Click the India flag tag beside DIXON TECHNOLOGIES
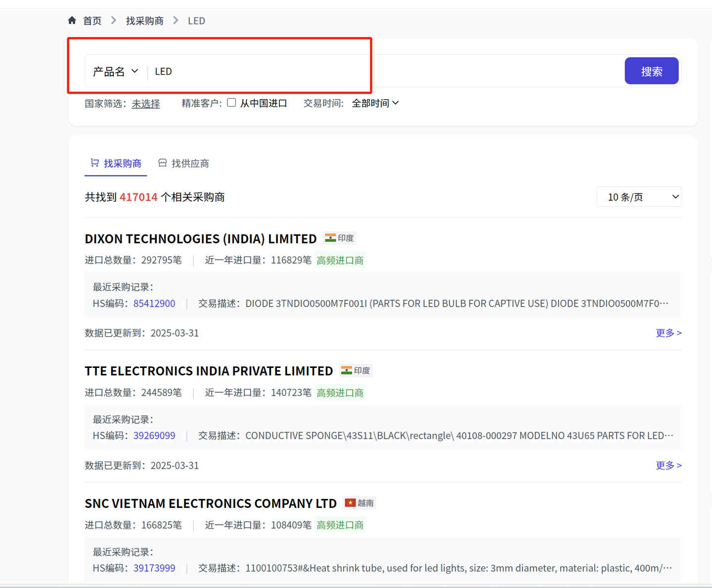 click(340, 238)
